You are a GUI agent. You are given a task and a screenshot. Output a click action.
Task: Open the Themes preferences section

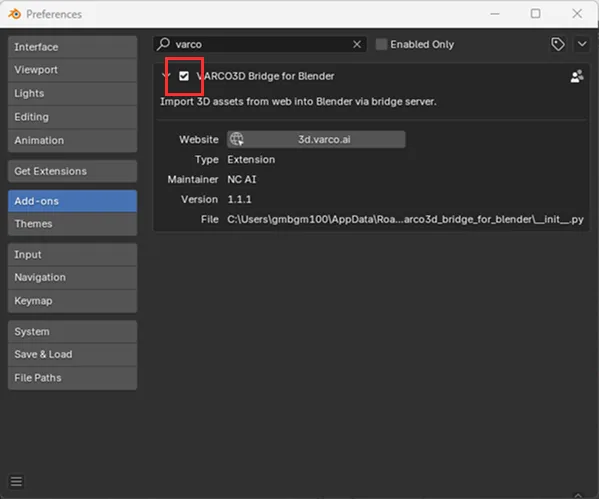point(72,224)
